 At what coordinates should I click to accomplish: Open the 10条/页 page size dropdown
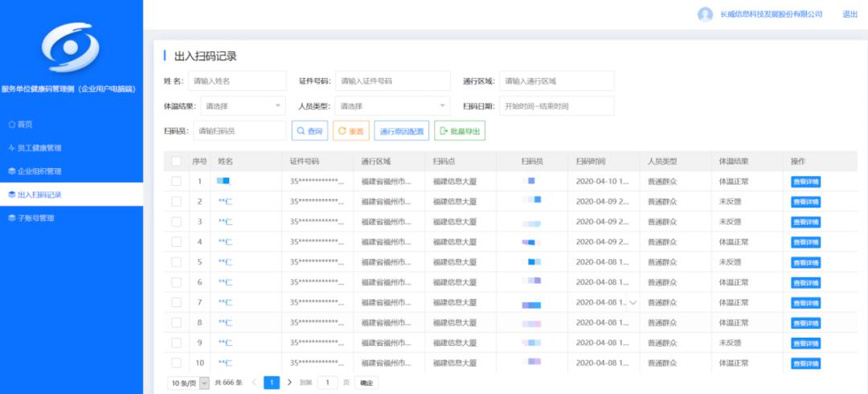(189, 383)
